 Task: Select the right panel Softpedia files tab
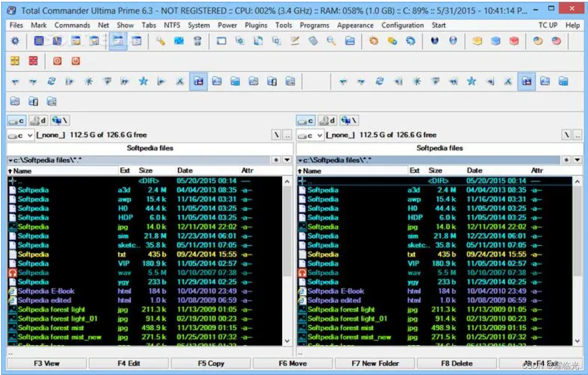click(x=439, y=148)
